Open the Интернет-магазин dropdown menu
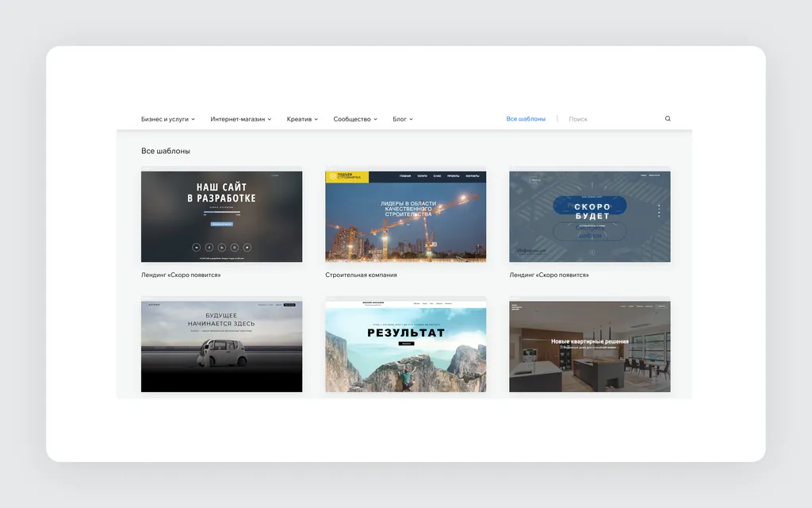 240,119
